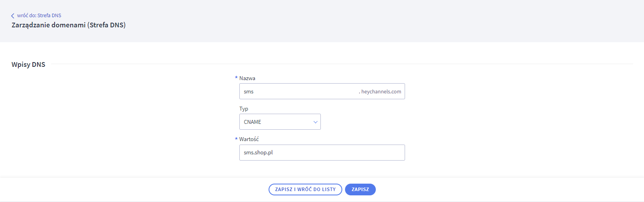Click the 'Wartość' field label

[249, 139]
